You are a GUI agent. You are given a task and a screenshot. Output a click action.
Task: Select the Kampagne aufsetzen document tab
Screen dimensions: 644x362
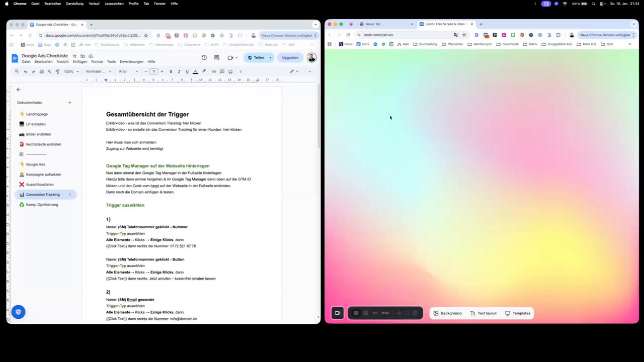(x=43, y=174)
